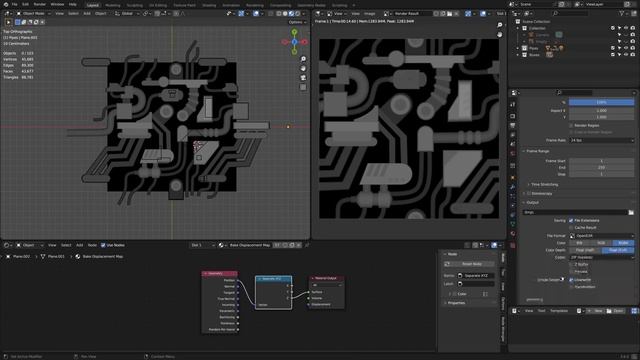Click the zoom magnifier in the Render Result viewer
Viewport: 640px width, 360px height.
click(x=500, y=25)
